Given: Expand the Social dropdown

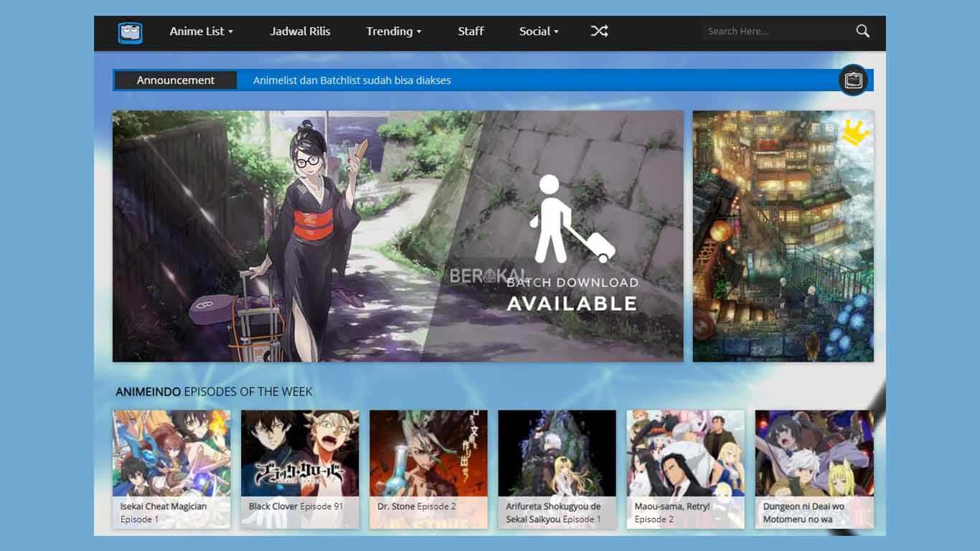Looking at the screenshot, I should [x=539, y=32].
